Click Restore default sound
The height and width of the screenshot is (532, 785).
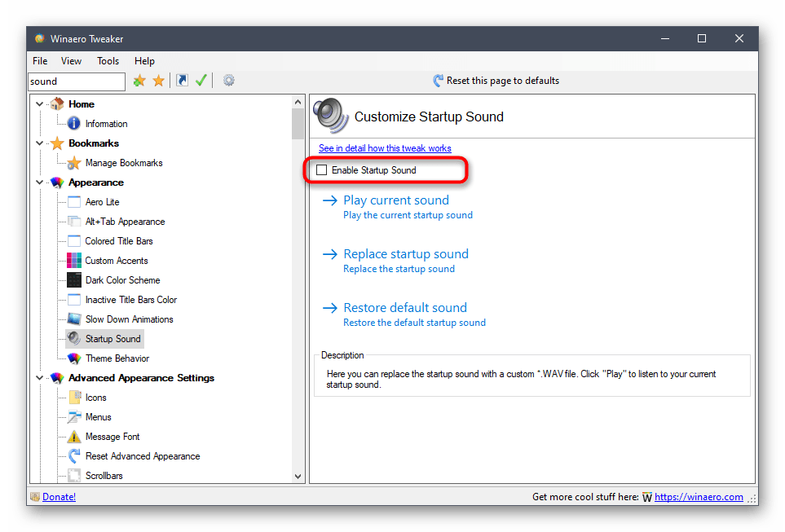tap(405, 307)
